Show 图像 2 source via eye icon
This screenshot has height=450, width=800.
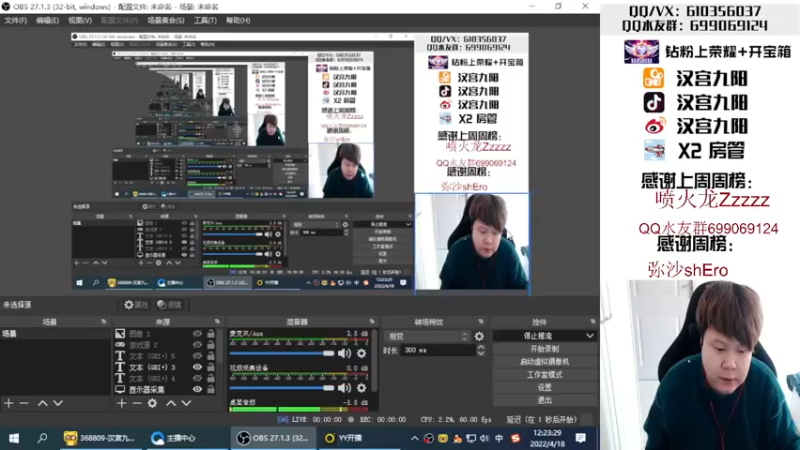point(197,334)
